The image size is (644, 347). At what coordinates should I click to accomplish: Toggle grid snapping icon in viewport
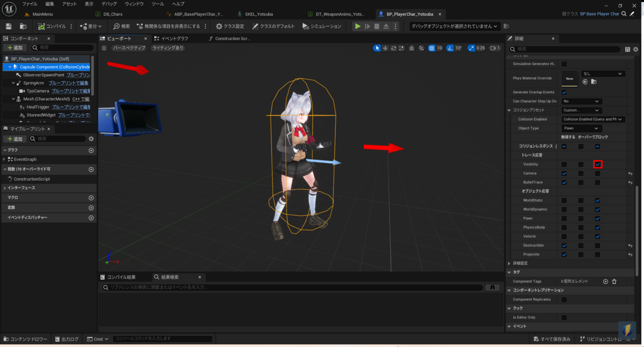tap(431, 48)
